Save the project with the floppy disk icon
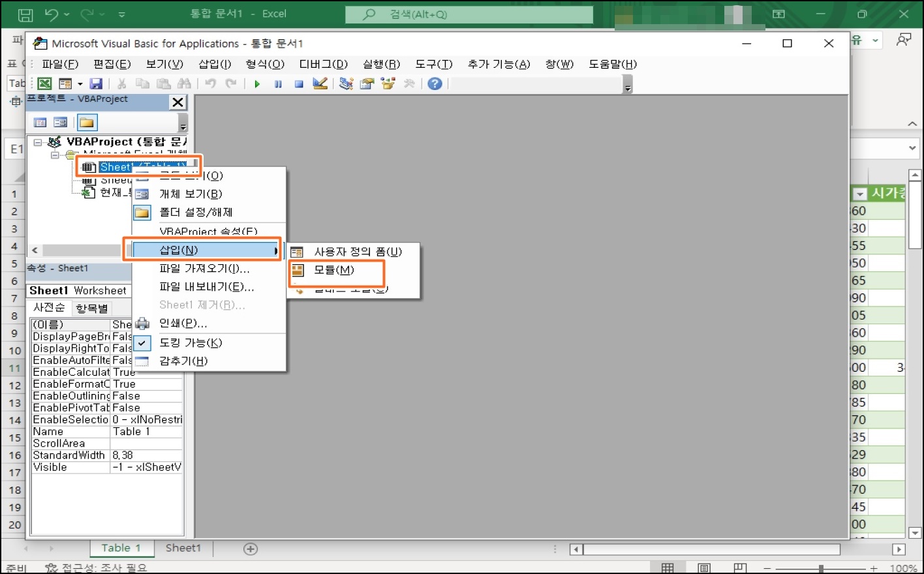The image size is (924, 574). click(x=96, y=83)
